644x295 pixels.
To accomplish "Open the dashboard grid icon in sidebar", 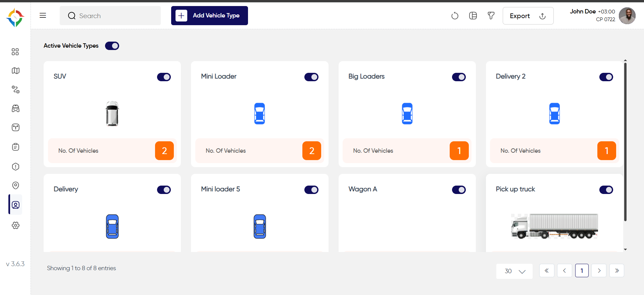I will pyautogui.click(x=15, y=52).
